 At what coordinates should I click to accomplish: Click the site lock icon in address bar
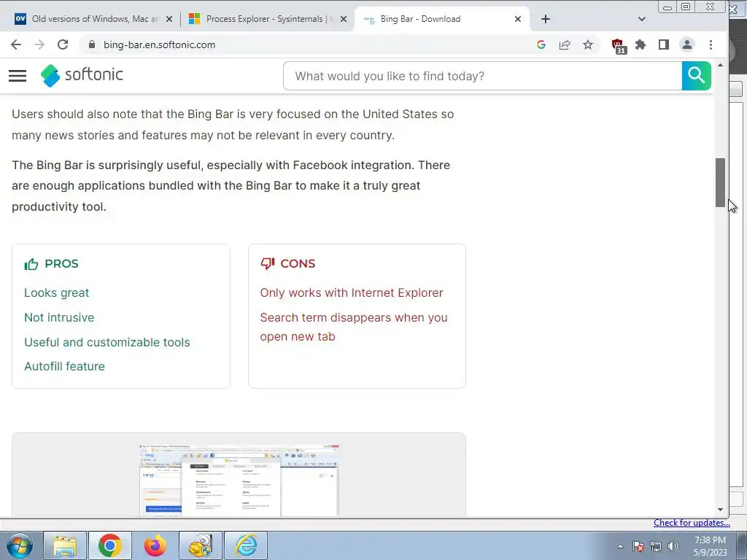click(92, 44)
